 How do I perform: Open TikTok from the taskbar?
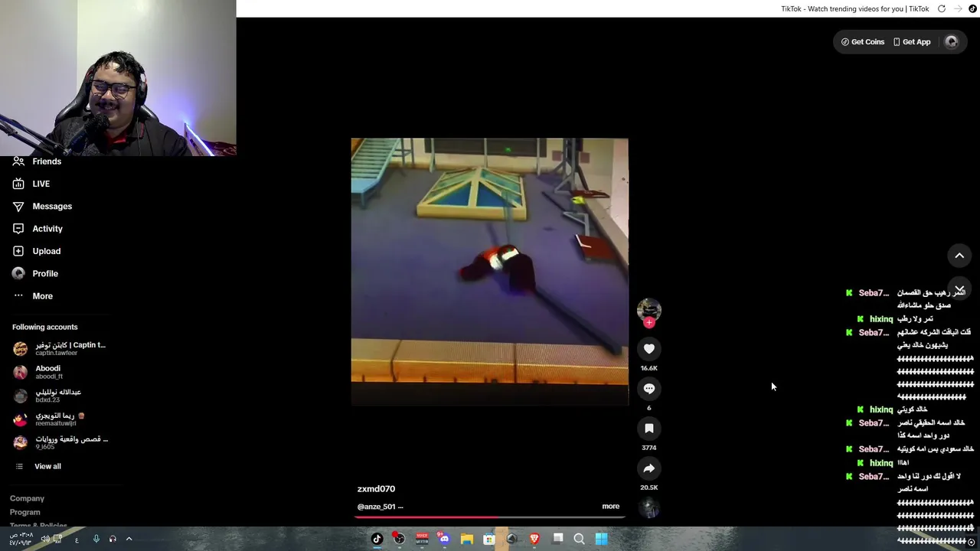377,539
